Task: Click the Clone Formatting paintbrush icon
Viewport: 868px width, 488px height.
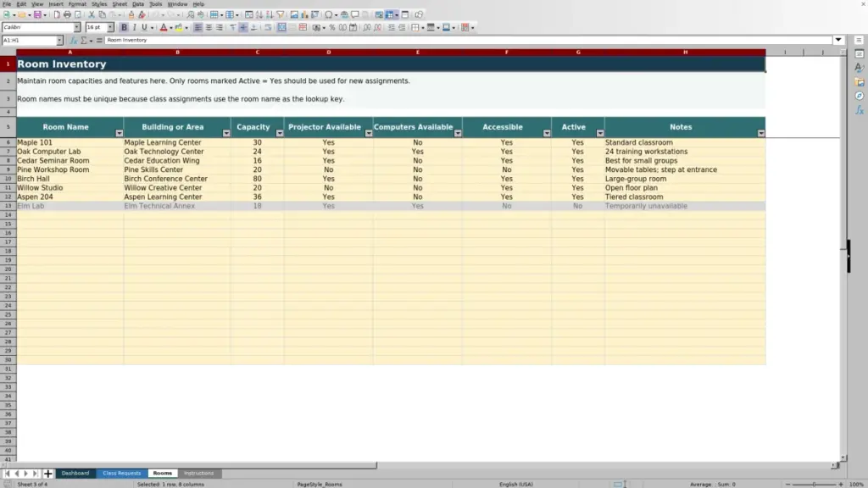Action: tap(131, 14)
